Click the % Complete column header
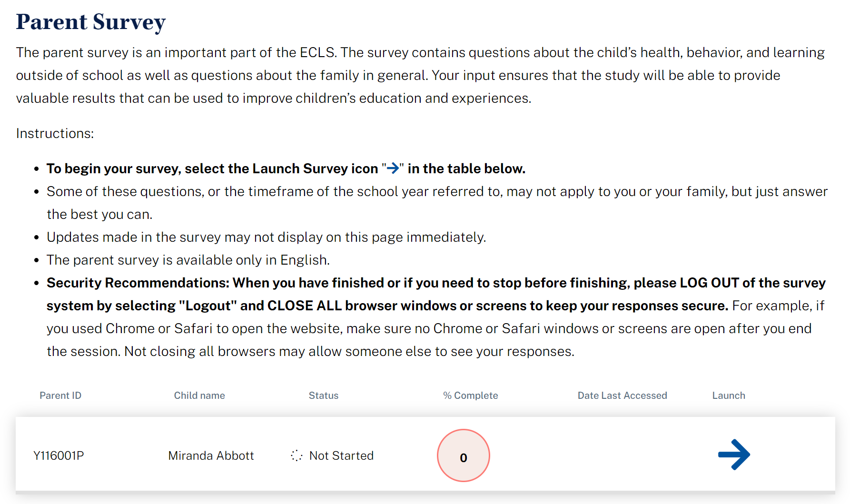The height and width of the screenshot is (504, 850). (x=470, y=395)
